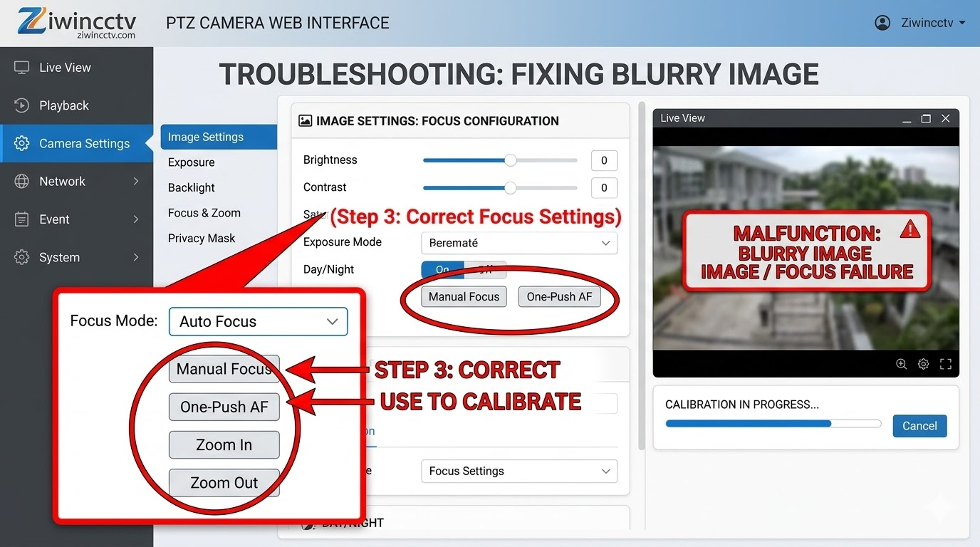Enter fullscreen with the Live View fullscreen icon
980x547 pixels.
click(946, 364)
